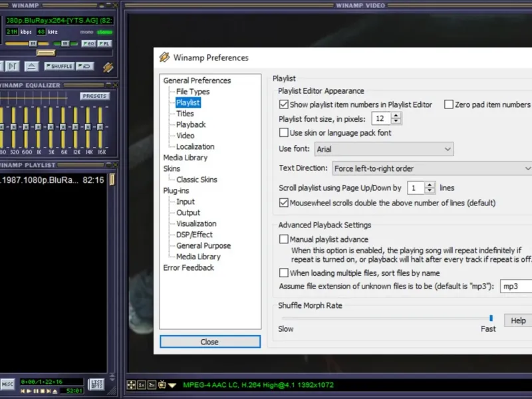532x399 pixels.
Task: Open Error Feedback preferences
Action: click(x=188, y=268)
